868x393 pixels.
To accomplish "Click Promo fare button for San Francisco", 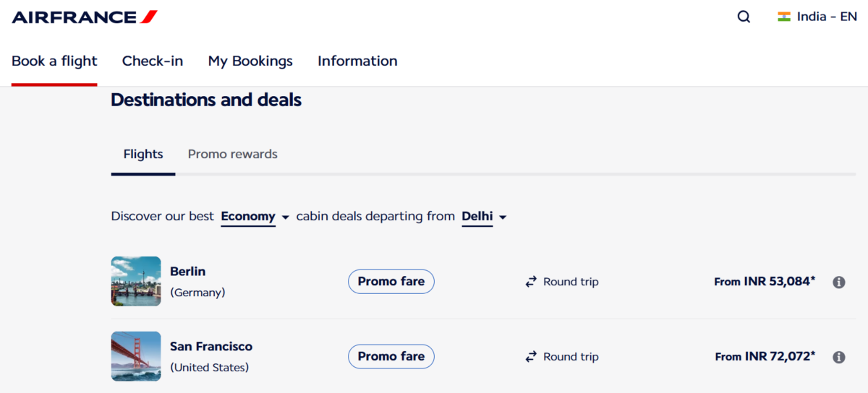I will [391, 357].
